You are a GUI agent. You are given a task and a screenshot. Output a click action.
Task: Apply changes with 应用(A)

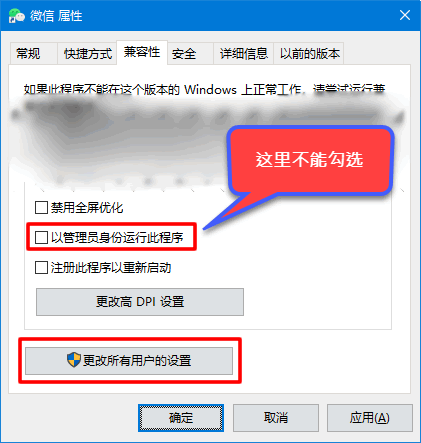370,418
